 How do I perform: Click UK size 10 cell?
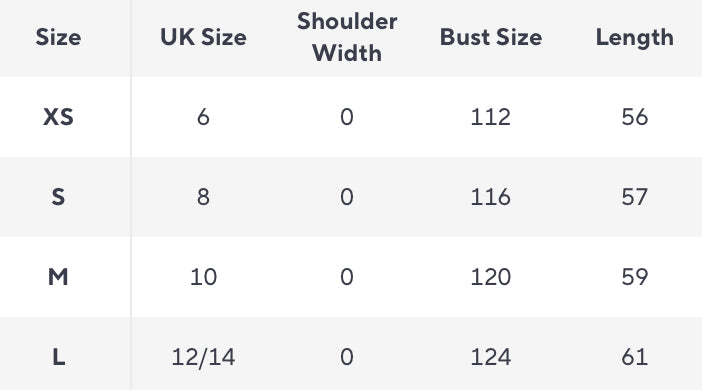click(x=203, y=277)
